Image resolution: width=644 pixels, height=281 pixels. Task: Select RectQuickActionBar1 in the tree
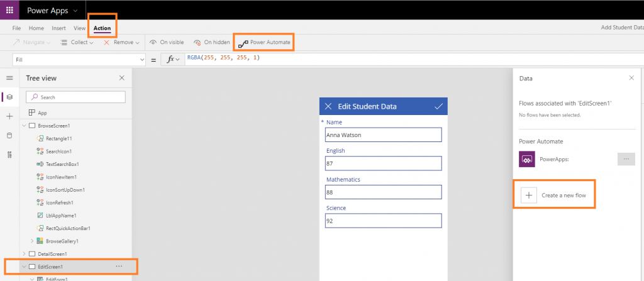[68, 228]
